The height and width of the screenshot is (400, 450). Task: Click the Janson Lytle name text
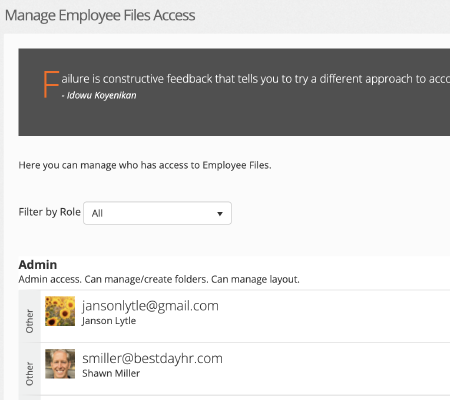click(109, 321)
